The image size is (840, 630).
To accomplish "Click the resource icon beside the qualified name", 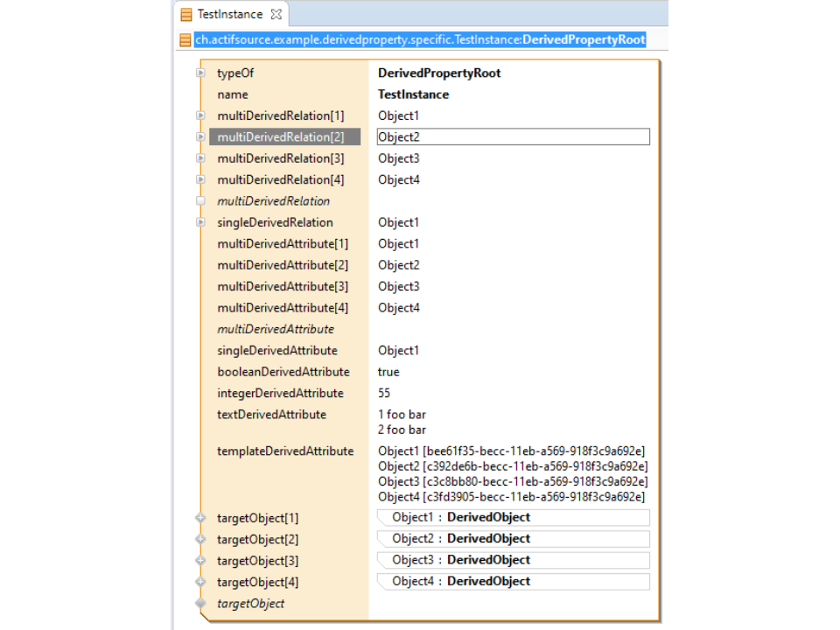I will point(185,40).
